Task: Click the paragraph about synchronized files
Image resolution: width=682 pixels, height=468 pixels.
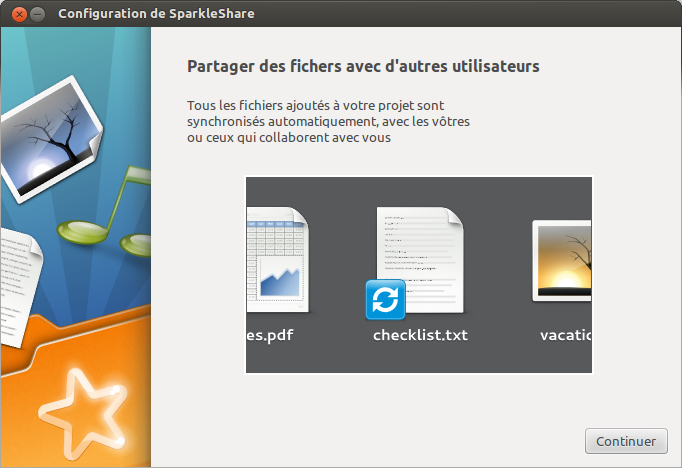Action: point(329,121)
